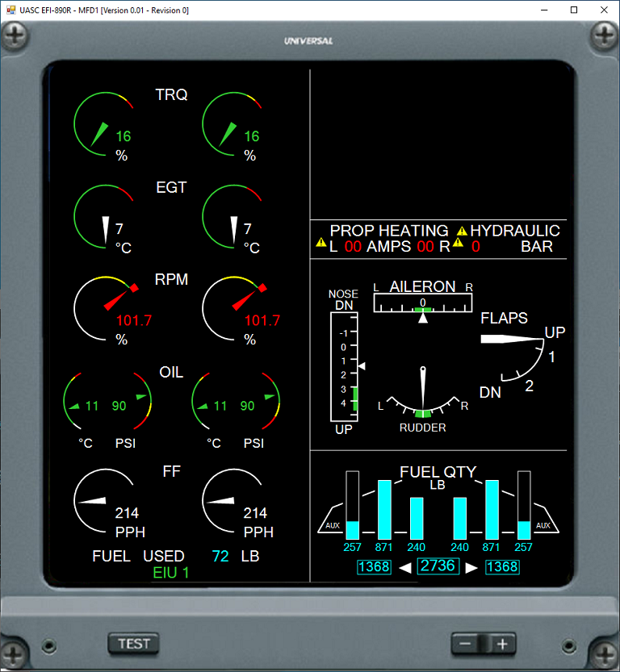Select the left AUX fuel tank symbol
The width and height of the screenshot is (620, 672).
coord(332,524)
